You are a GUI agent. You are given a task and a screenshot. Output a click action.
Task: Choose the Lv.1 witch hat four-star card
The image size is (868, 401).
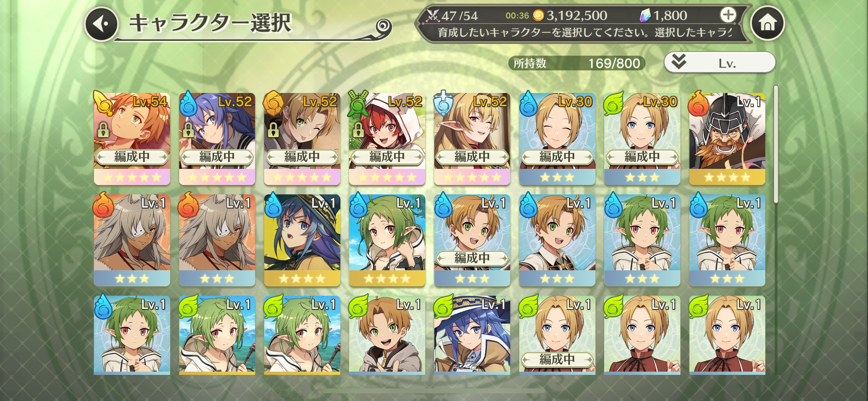(302, 240)
